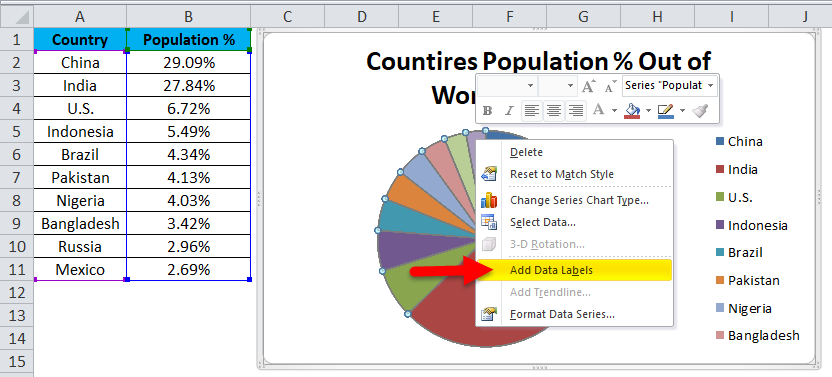Select the Pakistan cell in column A

click(80, 177)
